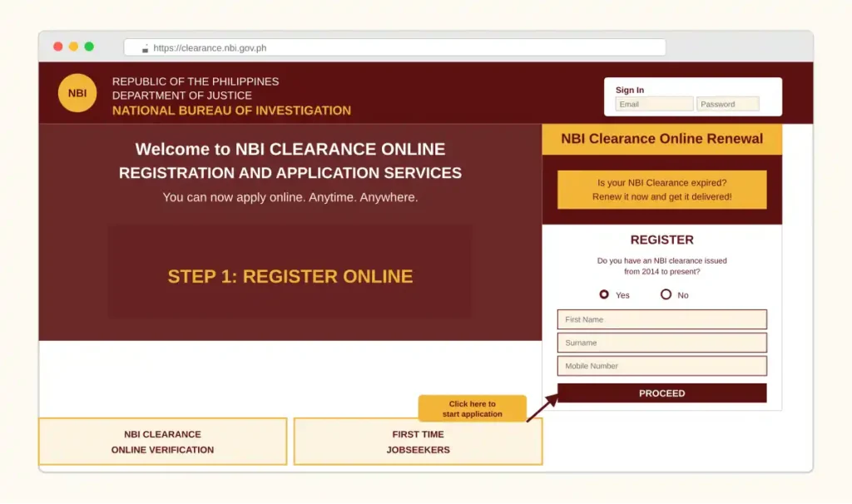
Task: Click 'REPUBLIC OF THE PHILIPPINES' text
Action: [196, 82]
